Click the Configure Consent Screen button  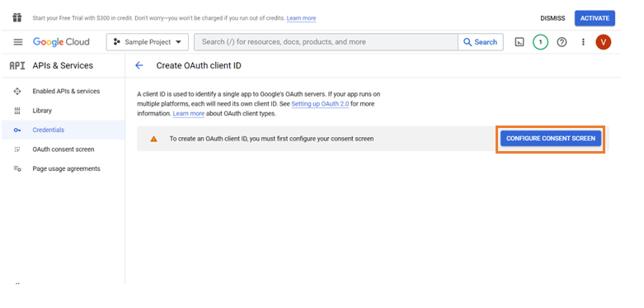(x=551, y=139)
